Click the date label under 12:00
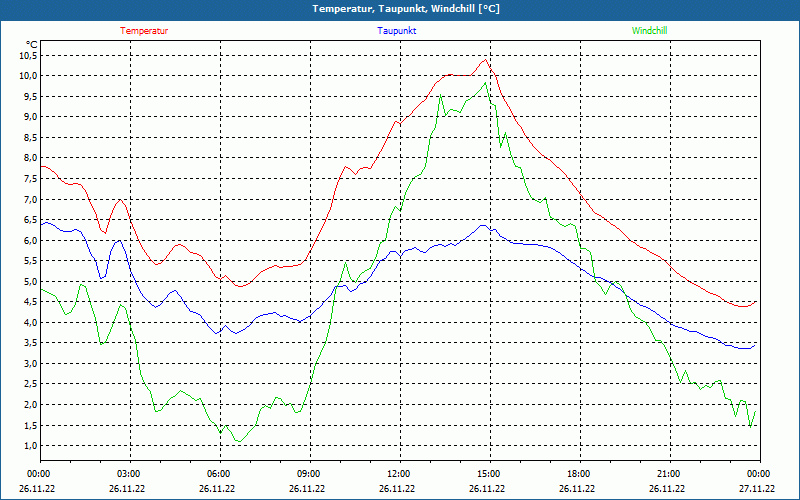Image resolution: width=800 pixels, height=500 pixels. 397,488
